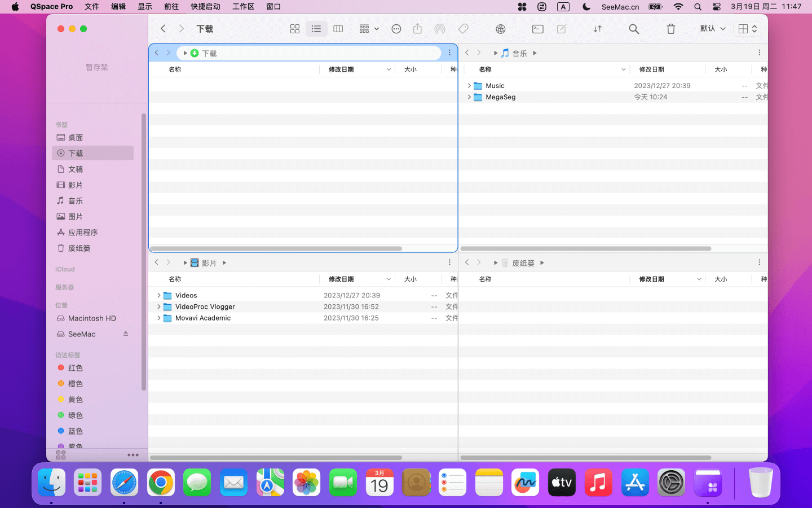Open the 快捷启动 menu
Screen dimensions: 812x508
click(205, 7)
